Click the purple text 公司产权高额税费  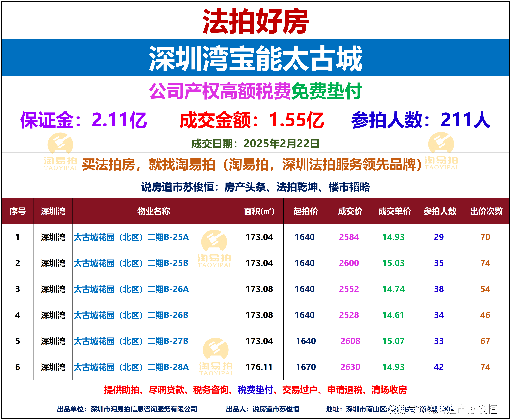(x=220, y=91)
